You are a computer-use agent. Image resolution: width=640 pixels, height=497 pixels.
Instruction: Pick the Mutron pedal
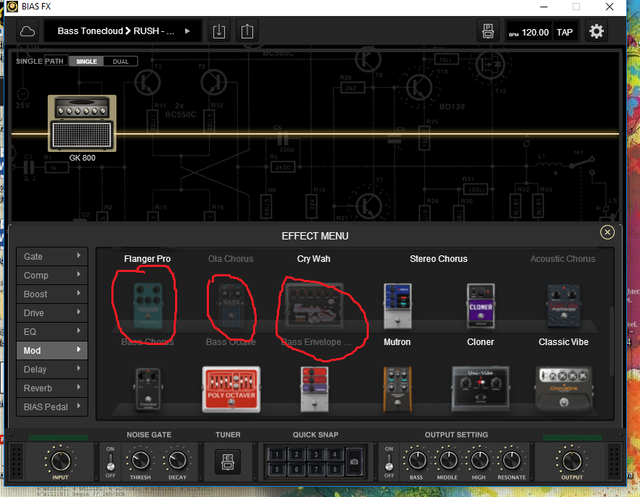[x=398, y=306]
